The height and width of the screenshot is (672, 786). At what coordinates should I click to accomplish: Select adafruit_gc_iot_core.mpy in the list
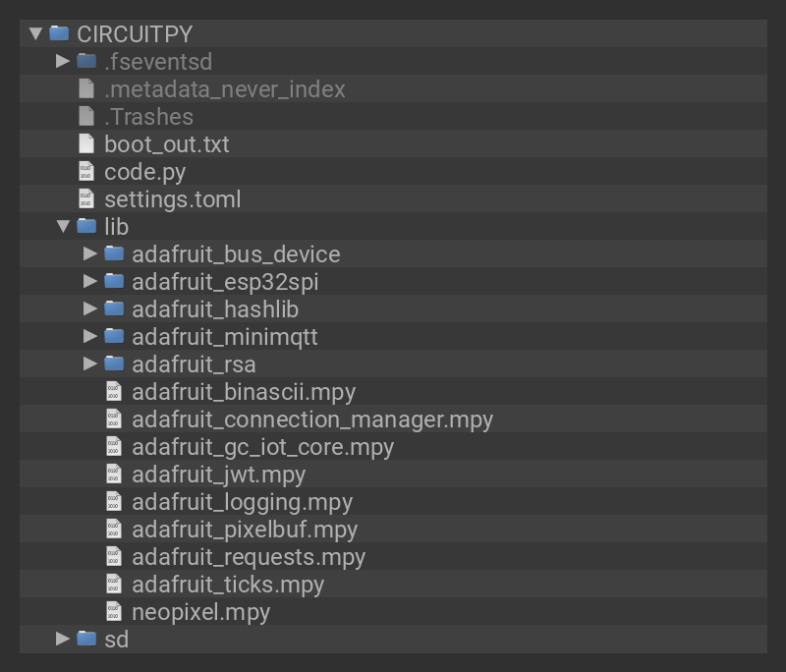pos(262,446)
